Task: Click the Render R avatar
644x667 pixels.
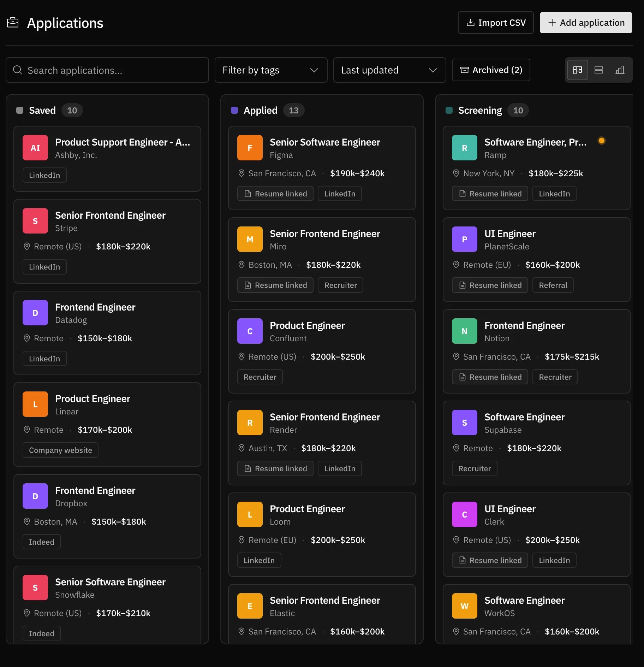Action: (250, 423)
